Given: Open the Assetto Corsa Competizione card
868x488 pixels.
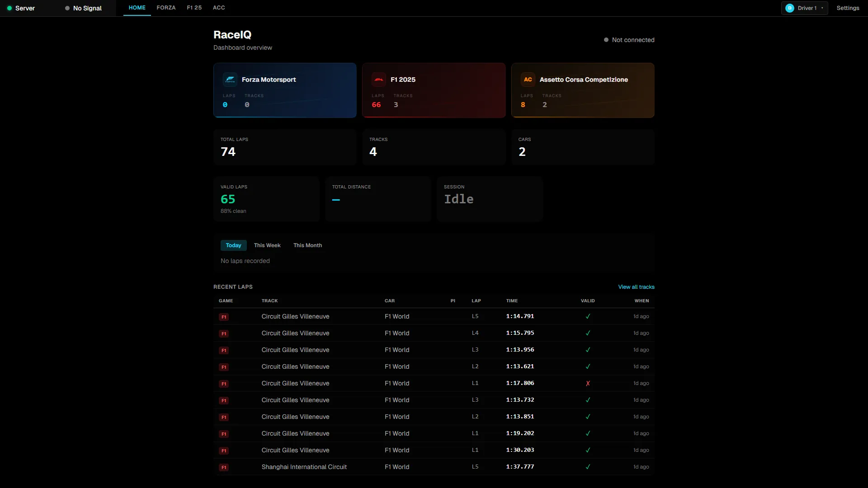Looking at the screenshot, I should coord(583,90).
